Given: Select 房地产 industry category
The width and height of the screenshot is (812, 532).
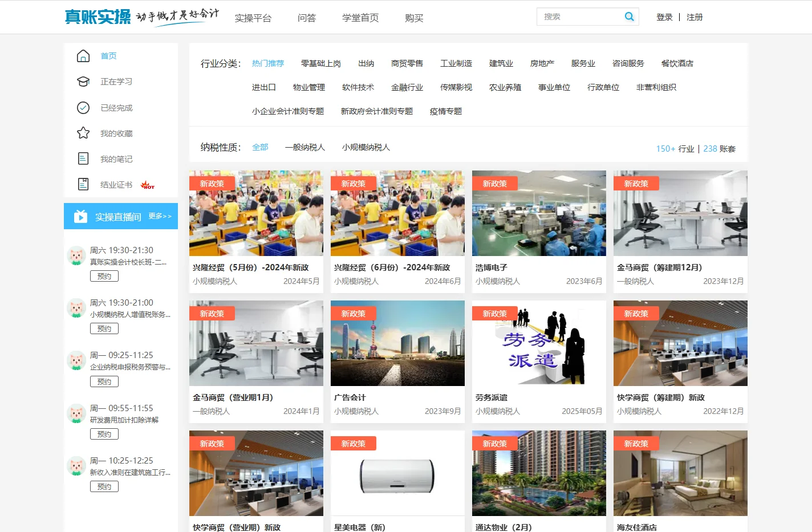Looking at the screenshot, I should tap(542, 63).
